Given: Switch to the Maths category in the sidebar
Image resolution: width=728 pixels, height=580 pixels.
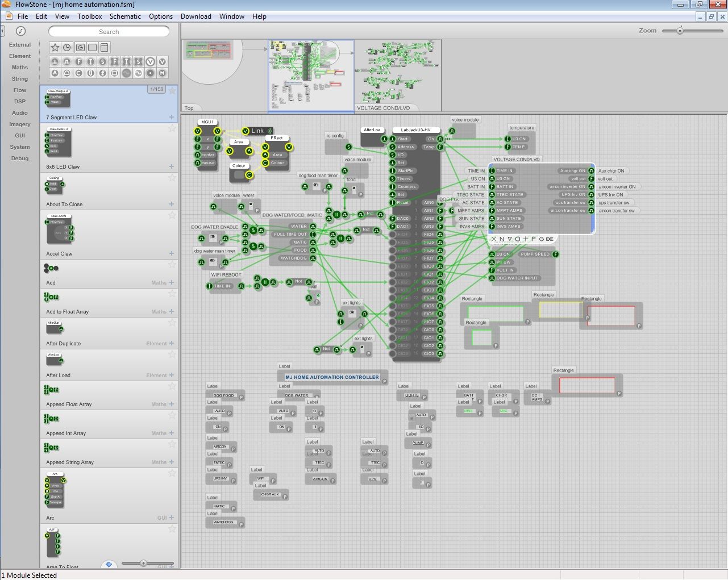Looking at the screenshot, I should [x=19, y=67].
